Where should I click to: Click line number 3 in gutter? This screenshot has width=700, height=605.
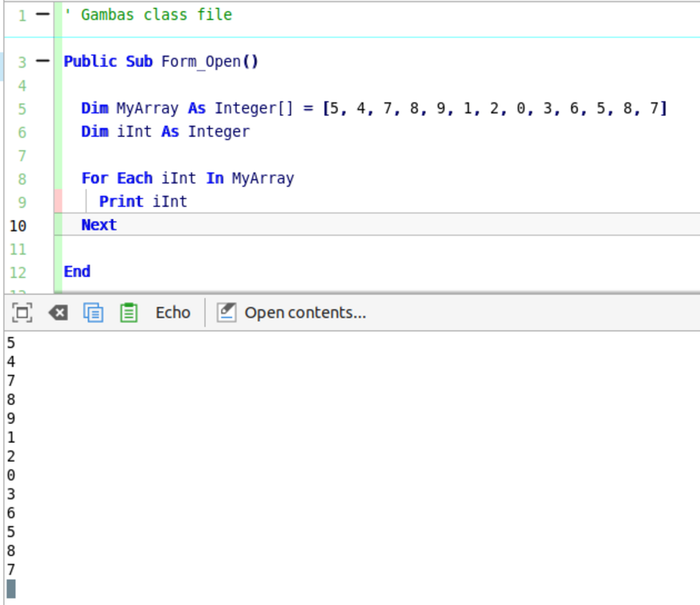(x=22, y=62)
